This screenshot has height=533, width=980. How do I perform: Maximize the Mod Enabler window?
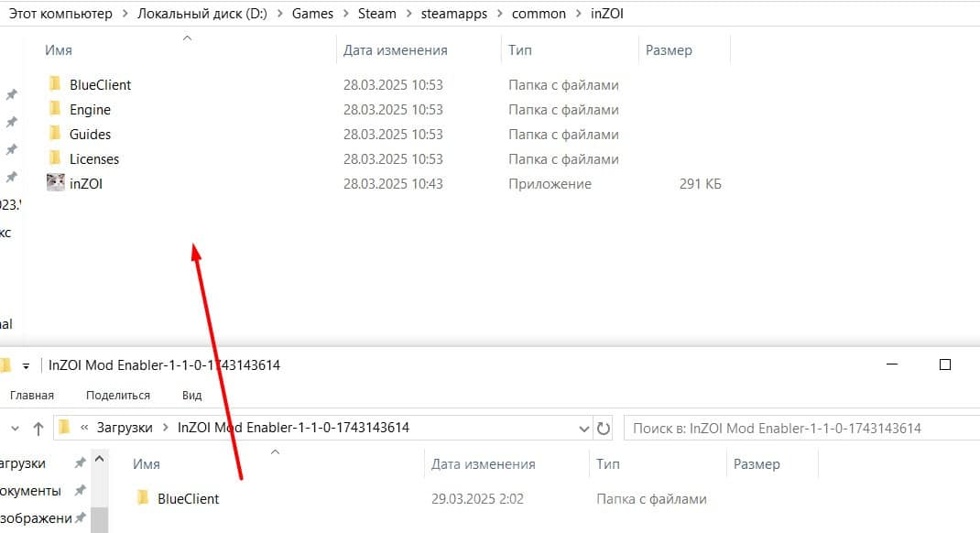click(945, 364)
